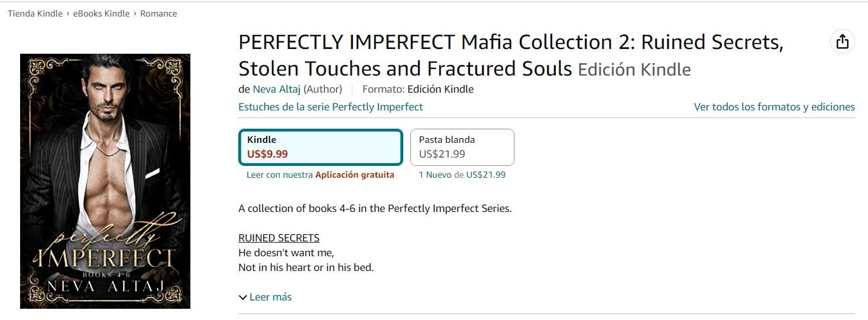Image resolution: width=868 pixels, height=320 pixels.
Task: Click the chevron arrow beside Leer más
Action: 242,298
